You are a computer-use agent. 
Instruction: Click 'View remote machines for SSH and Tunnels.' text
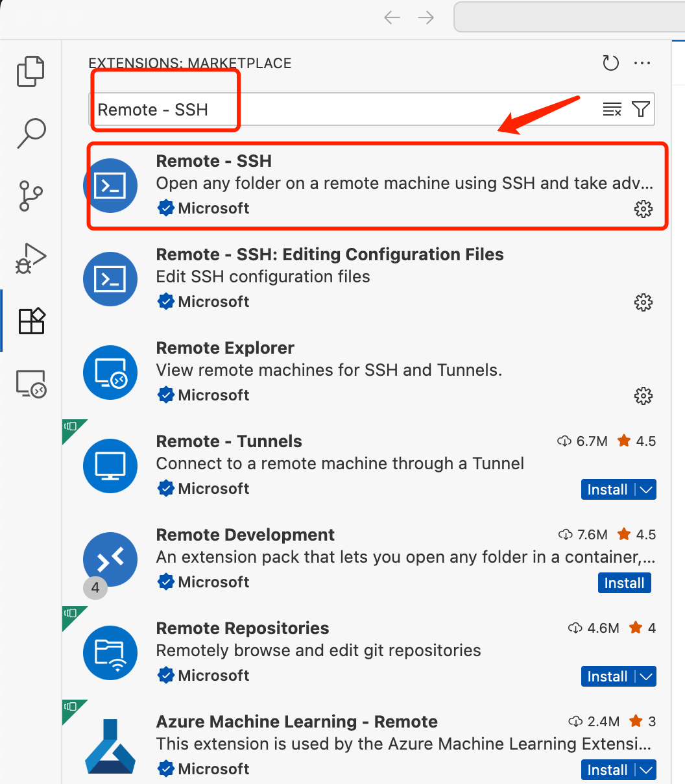point(330,371)
